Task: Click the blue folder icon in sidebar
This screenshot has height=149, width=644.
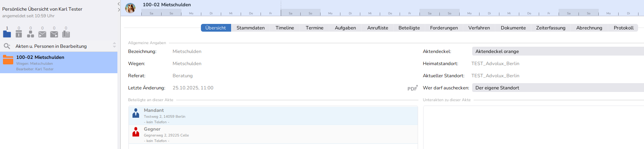Action: coord(7,34)
